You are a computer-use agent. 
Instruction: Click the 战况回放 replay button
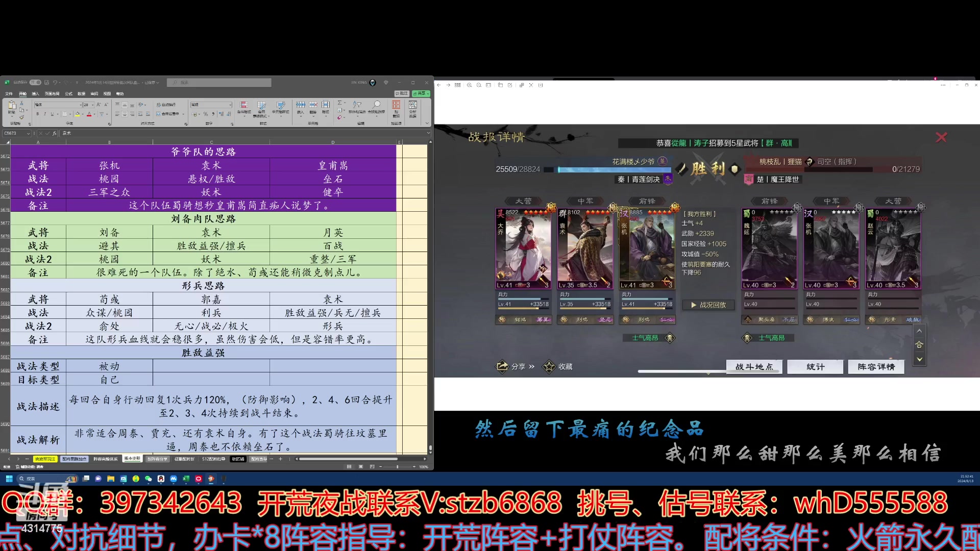tap(708, 305)
